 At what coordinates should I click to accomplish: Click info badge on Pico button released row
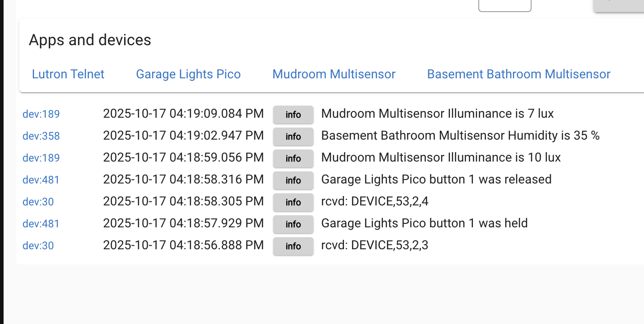293,180
